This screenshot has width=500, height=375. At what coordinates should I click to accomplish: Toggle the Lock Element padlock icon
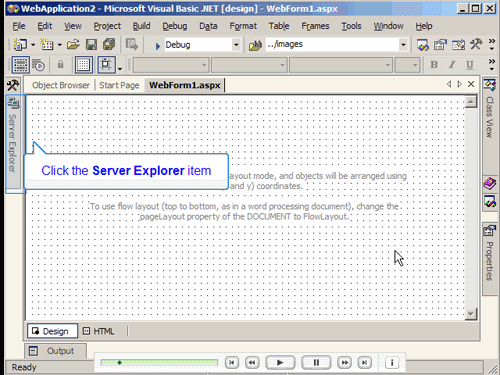point(60,64)
